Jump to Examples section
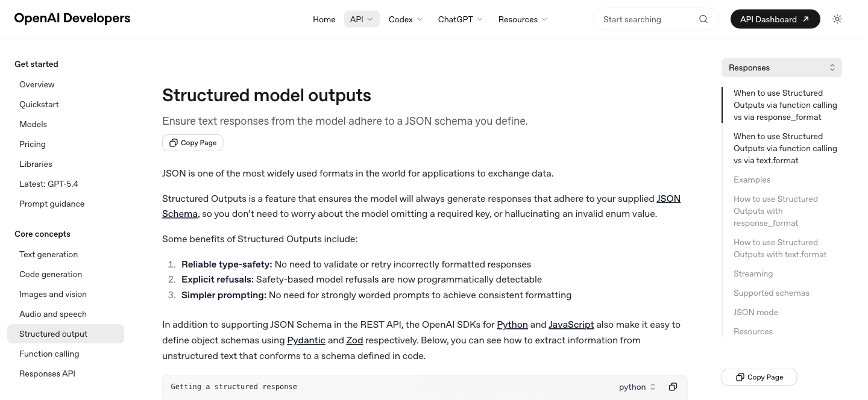 (x=752, y=180)
